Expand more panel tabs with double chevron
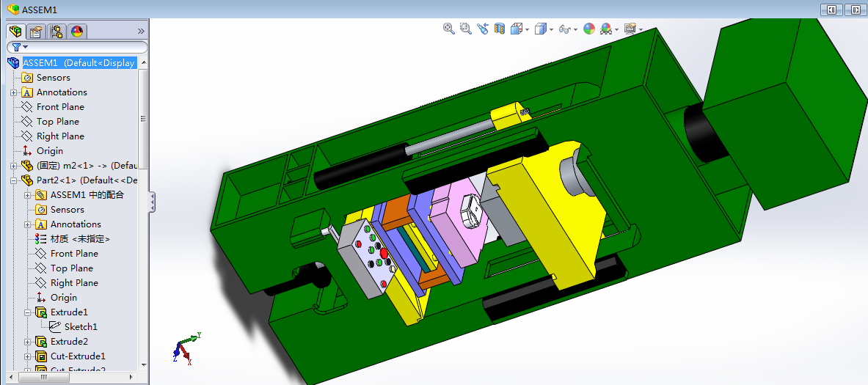The height and width of the screenshot is (385, 868). pos(141,31)
